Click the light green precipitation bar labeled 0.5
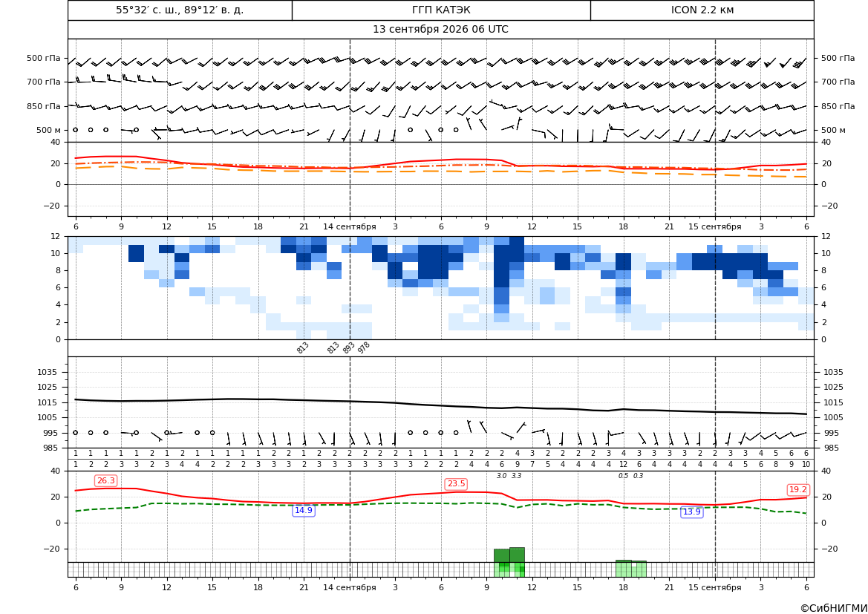This screenshot has height=614, width=868. click(x=623, y=569)
